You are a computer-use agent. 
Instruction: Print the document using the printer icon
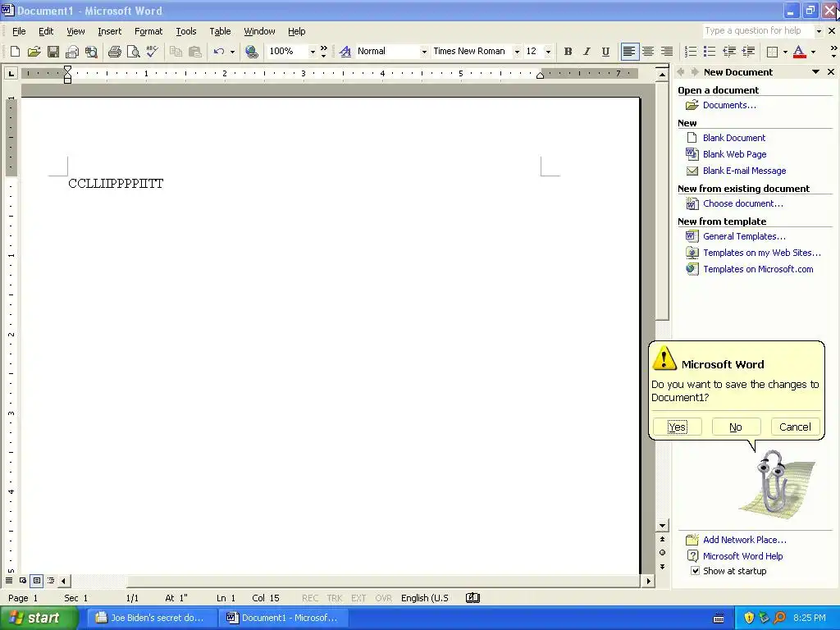[114, 52]
